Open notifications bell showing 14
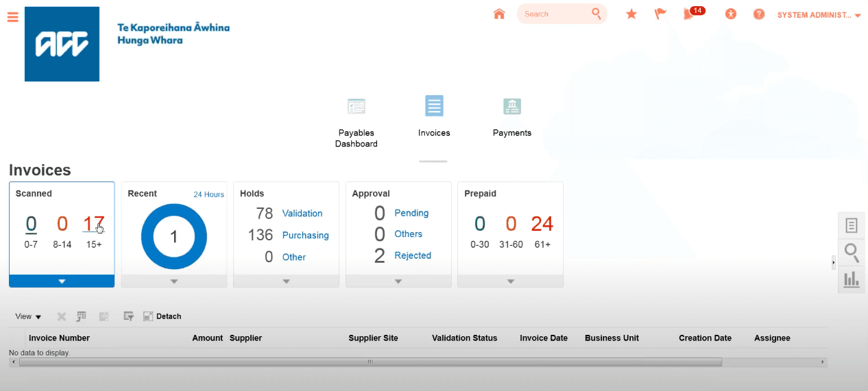The width and height of the screenshot is (868, 391). coord(693,13)
